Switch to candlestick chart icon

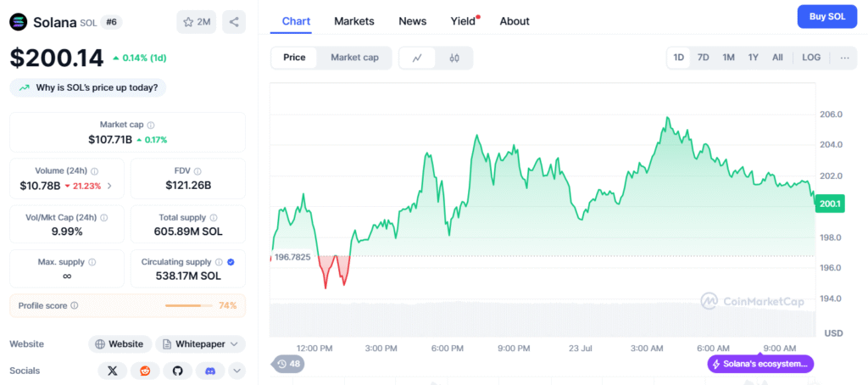(454, 58)
